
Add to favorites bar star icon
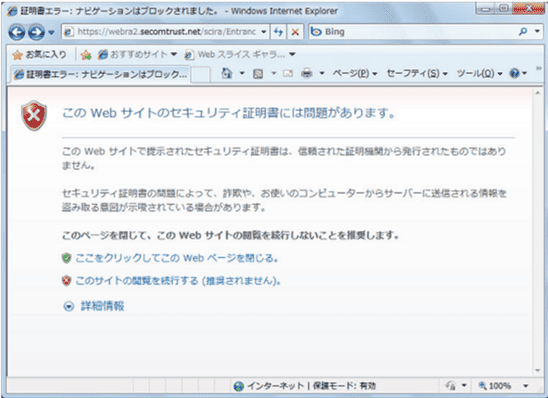click(x=86, y=55)
